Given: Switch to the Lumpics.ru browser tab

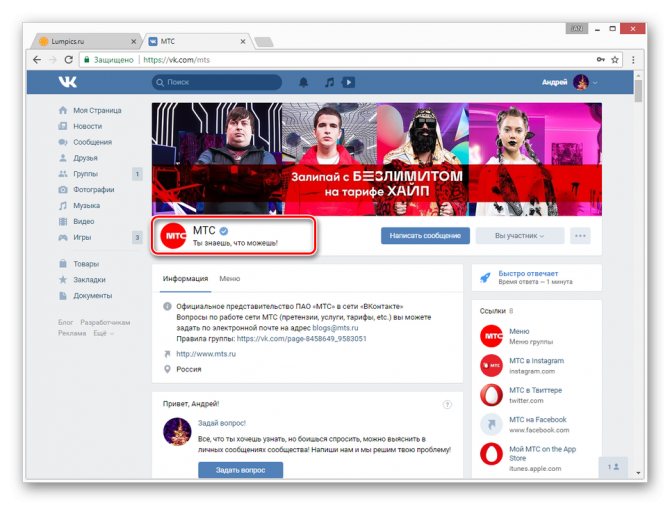Looking at the screenshot, I should pos(85,41).
